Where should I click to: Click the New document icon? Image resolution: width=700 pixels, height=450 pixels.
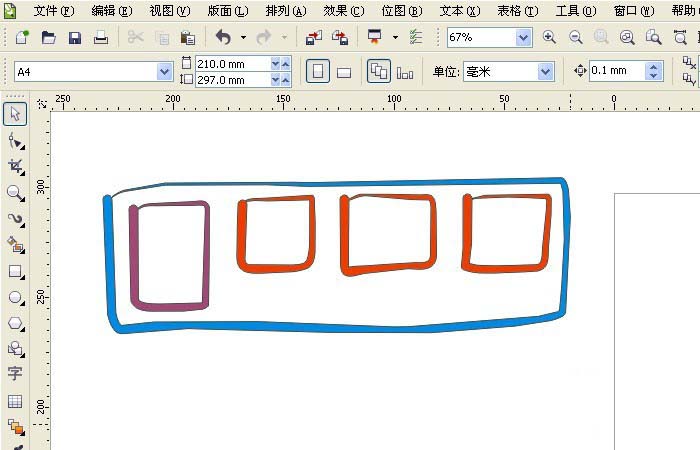(x=21, y=38)
